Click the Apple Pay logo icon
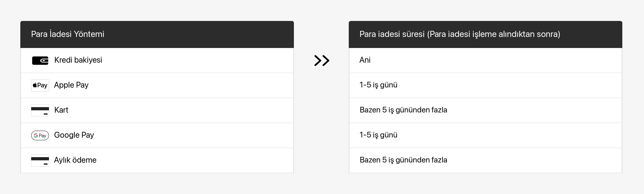The height and width of the screenshot is (194, 644). [x=40, y=85]
